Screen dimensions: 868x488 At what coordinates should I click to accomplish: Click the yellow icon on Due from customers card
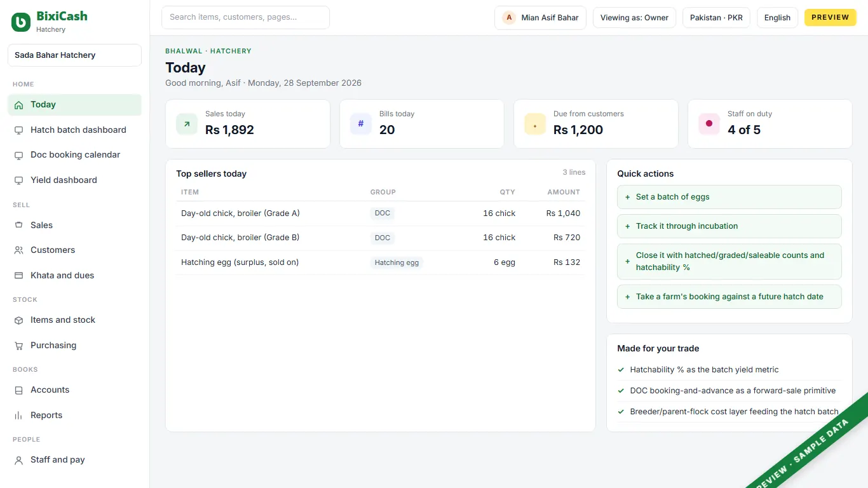535,124
